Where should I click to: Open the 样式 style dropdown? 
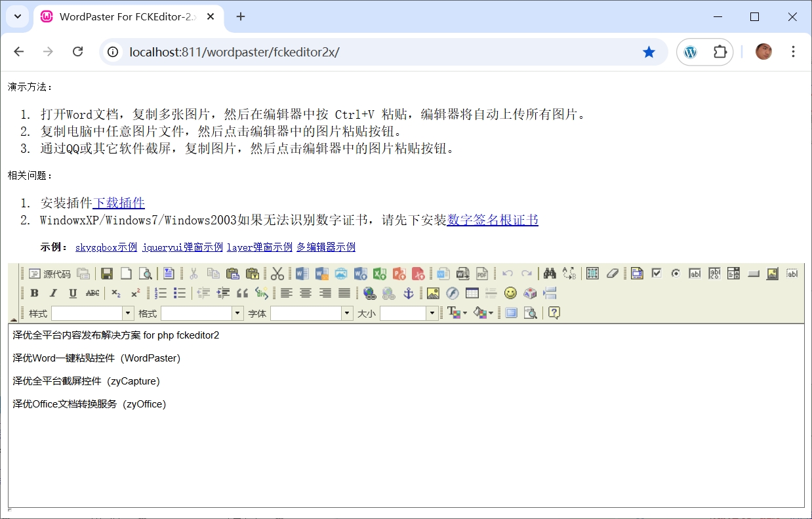pyautogui.click(x=128, y=314)
